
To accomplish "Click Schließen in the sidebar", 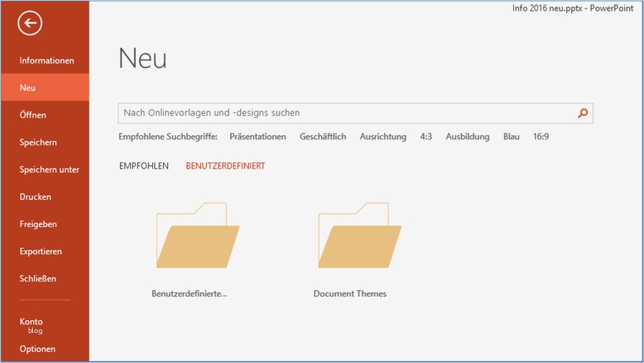I will coord(45,279).
